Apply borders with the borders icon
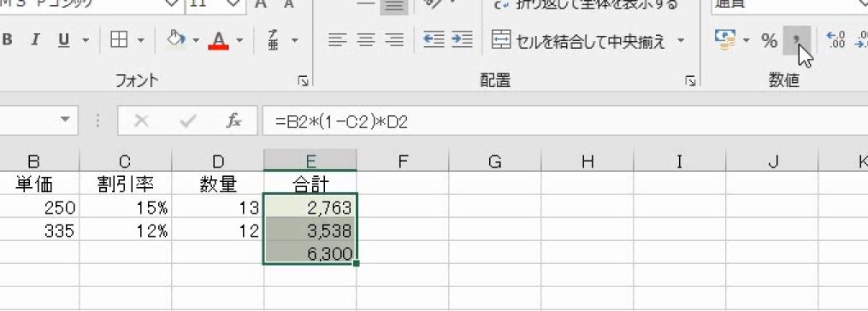Image resolution: width=868 pixels, height=311 pixels. click(119, 40)
